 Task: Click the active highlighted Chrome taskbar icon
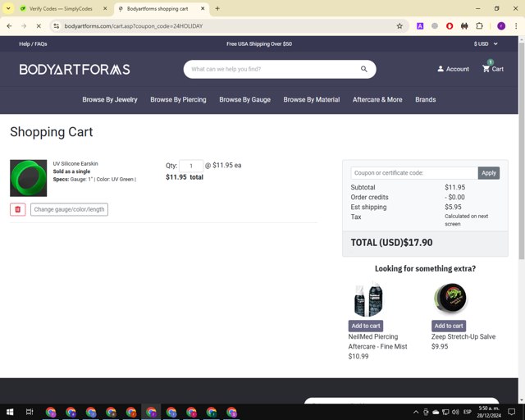[151, 412]
